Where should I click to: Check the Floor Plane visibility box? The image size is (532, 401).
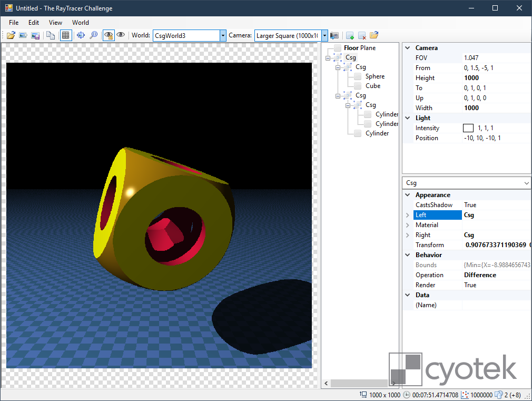(338, 47)
